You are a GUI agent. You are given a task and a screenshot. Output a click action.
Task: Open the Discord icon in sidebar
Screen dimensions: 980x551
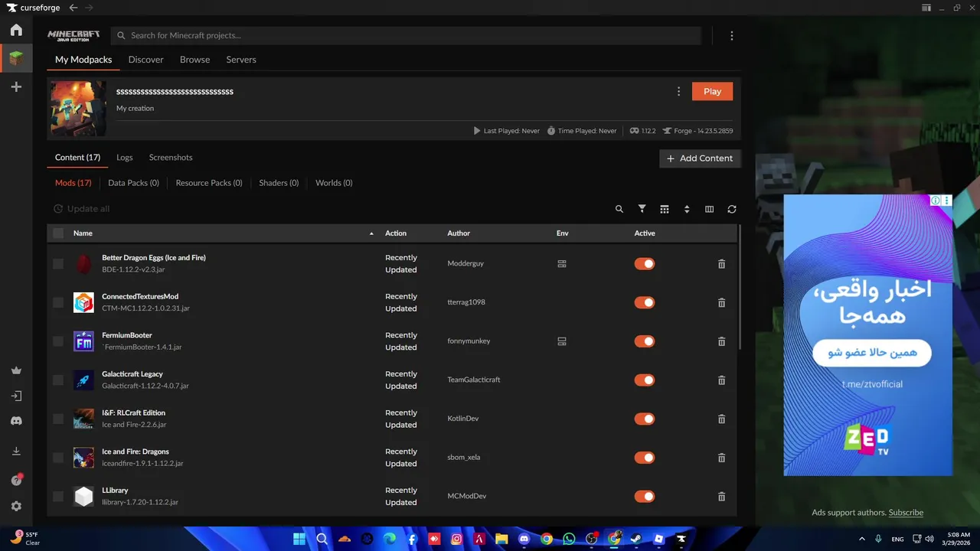pyautogui.click(x=16, y=421)
